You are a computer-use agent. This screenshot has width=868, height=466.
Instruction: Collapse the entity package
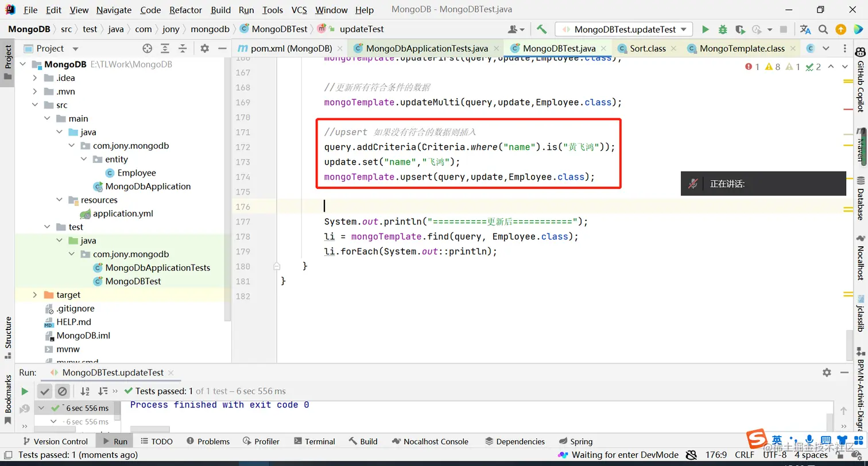coord(83,159)
